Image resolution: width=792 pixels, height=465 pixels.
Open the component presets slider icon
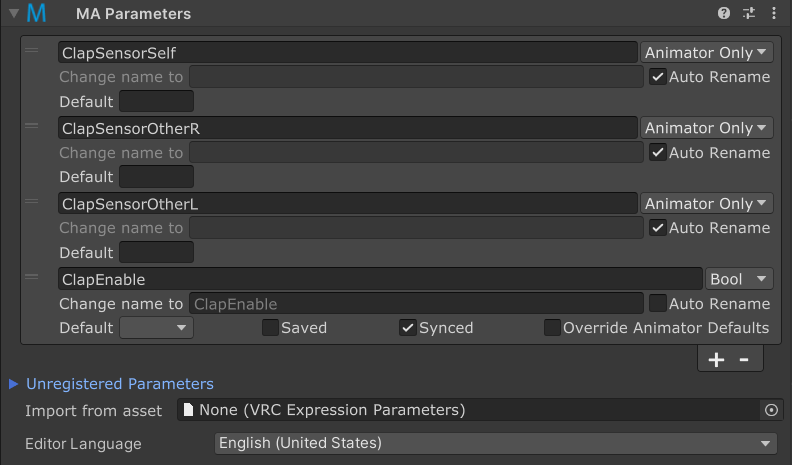[749, 13]
